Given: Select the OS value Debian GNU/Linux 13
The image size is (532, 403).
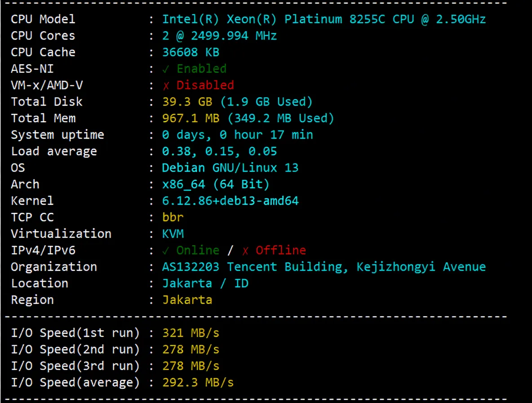Looking at the screenshot, I should [x=230, y=168].
